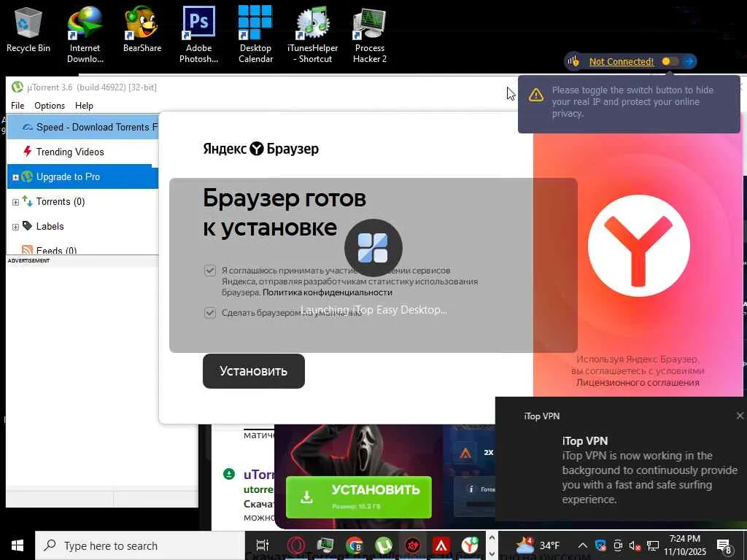Open the 34°F weather widget

pos(538,545)
